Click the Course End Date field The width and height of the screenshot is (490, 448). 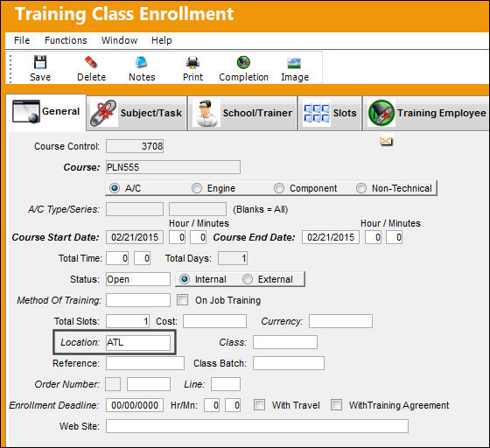click(x=331, y=237)
